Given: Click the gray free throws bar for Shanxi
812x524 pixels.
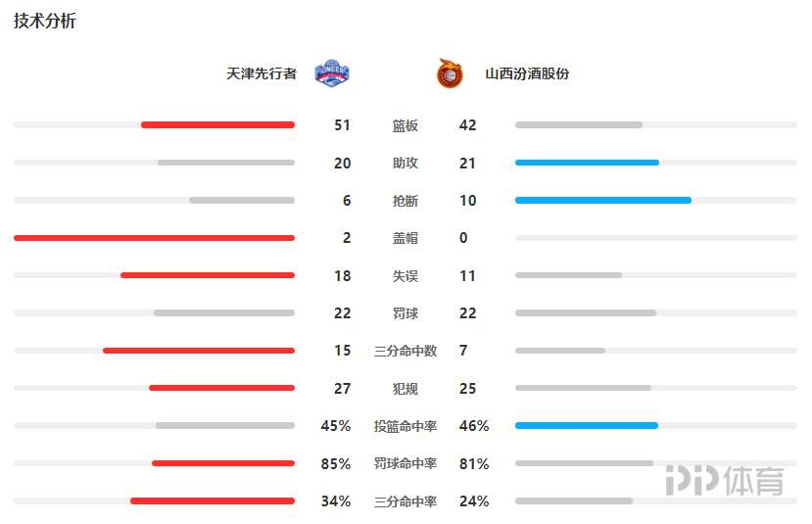Looking at the screenshot, I should pyautogui.click(x=586, y=312).
